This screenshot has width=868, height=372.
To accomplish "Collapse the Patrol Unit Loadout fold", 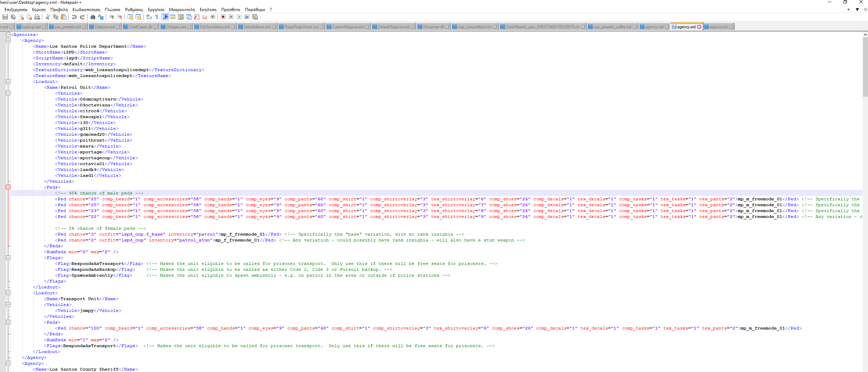I will (x=8, y=82).
